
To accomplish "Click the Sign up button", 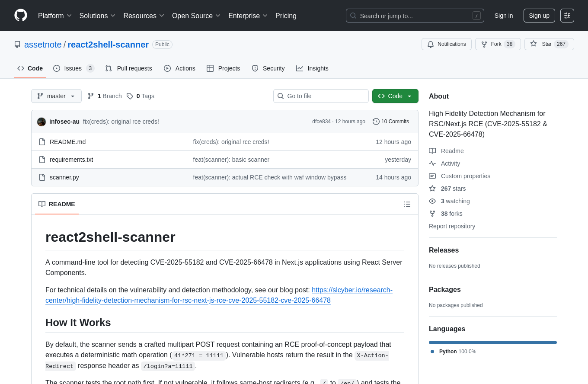I will 539,16.
